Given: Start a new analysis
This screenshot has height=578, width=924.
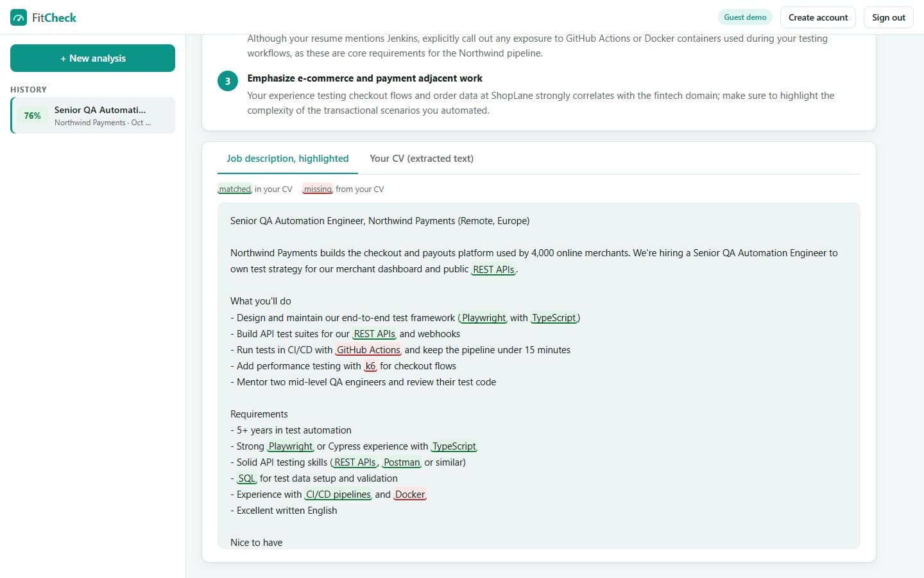Looking at the screenshot, I should [x=92, y=58].
